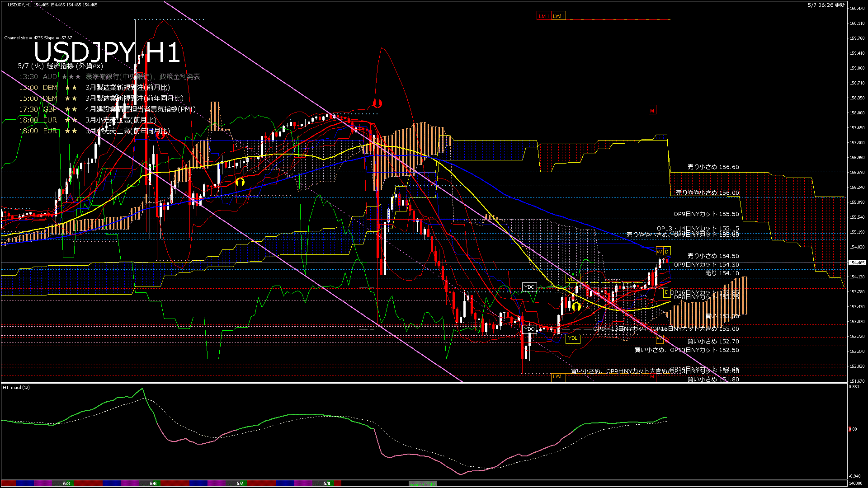Viewport: 868px width, 488px height.
Task: Click the '5/7 06:26 更新' timestamp
Action: click(826, 5)
